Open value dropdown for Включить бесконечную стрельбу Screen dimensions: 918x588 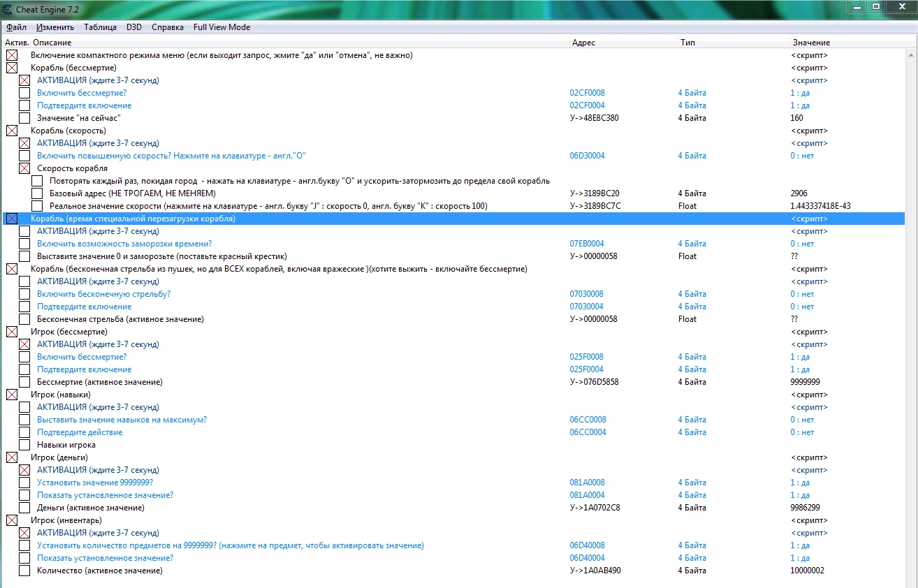point(802,294)
